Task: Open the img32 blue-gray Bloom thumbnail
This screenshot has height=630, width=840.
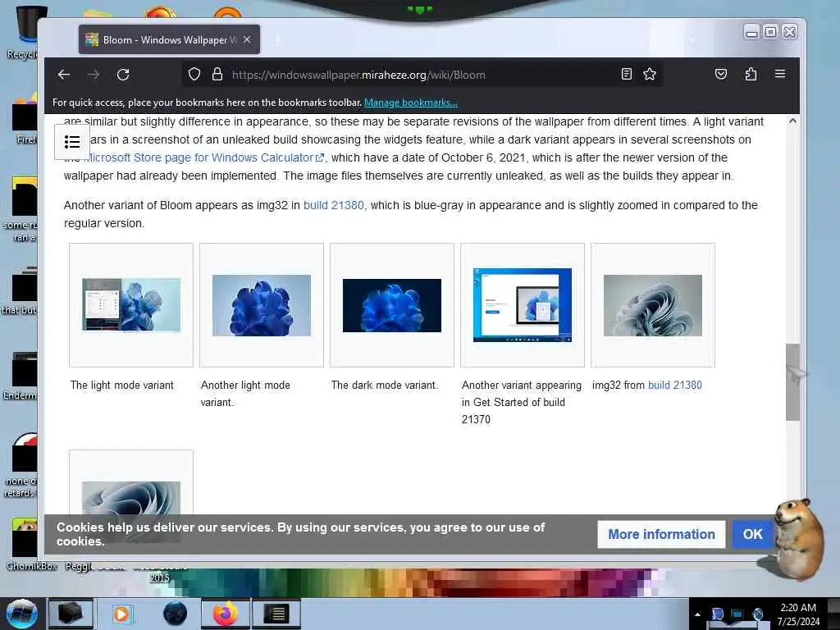Action: click(652, 305)
